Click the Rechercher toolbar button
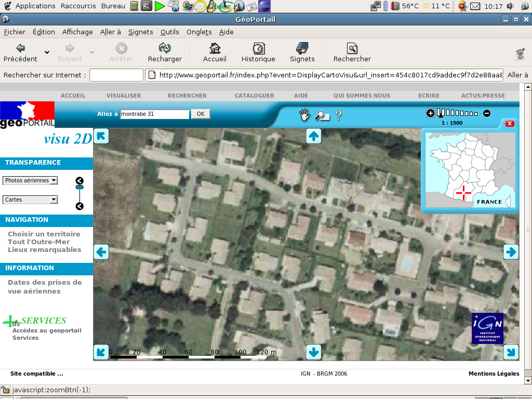This screenshot has height=399, width=532. (352, 53)
